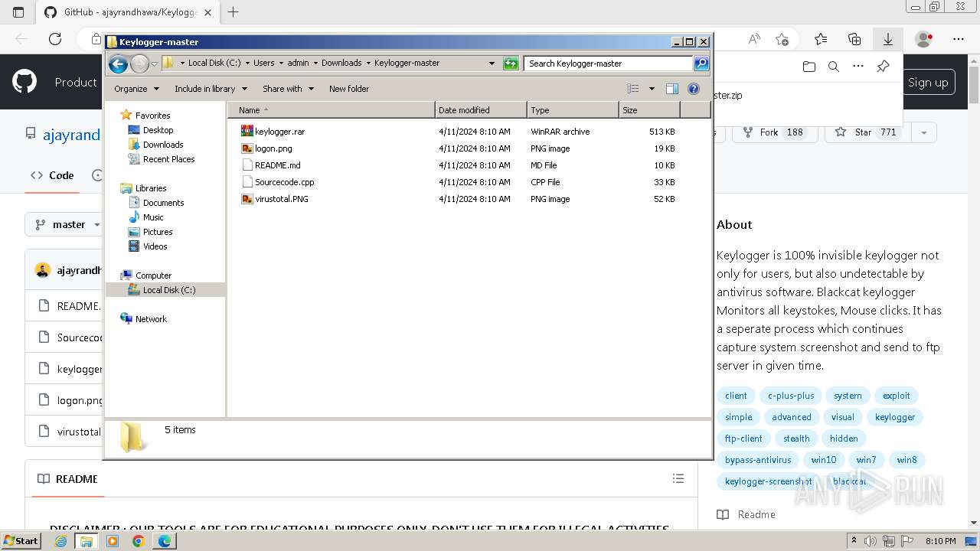
Task: Open the Include in library menu
Action: (211, 89)
